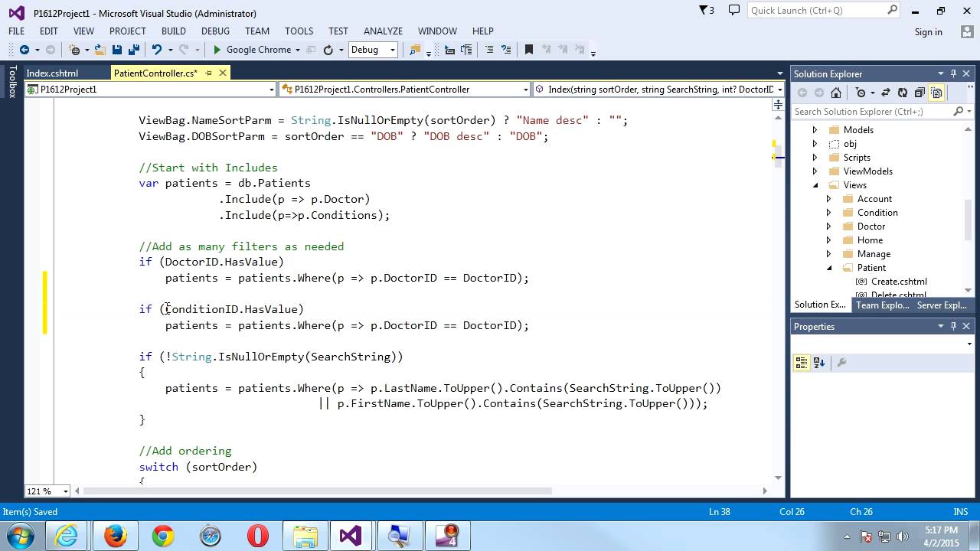Image resolution: width=980 pixels, height=551 pixels.
Task: Click the Open File toolbar icon
Action: point(100,50)
